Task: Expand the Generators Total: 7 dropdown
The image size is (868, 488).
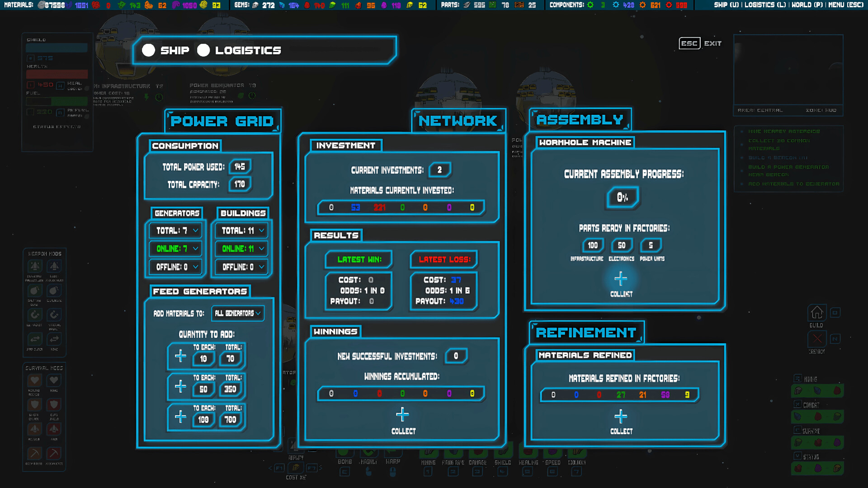Action: click(175, 230)
